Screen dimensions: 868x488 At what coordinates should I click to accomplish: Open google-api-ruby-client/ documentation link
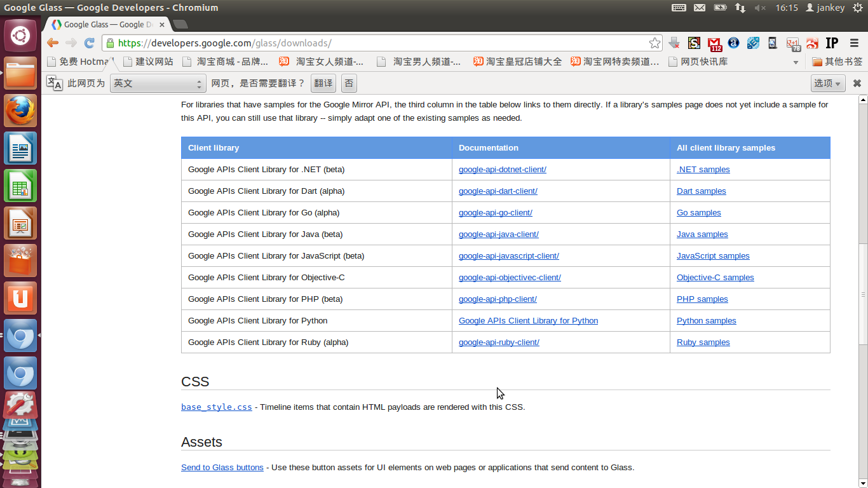pyautogui.click(x=499, y=342)
